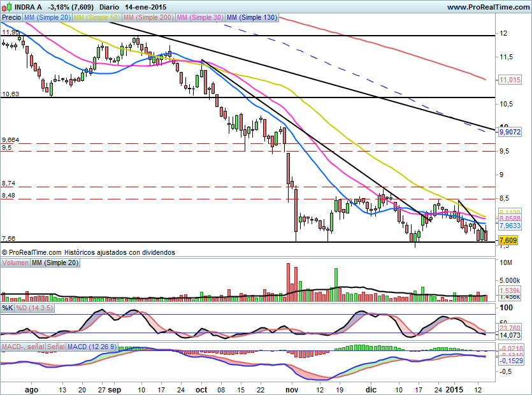
Task: Click the MACD-, señal histogram label
Action: (x=23, y=347)
